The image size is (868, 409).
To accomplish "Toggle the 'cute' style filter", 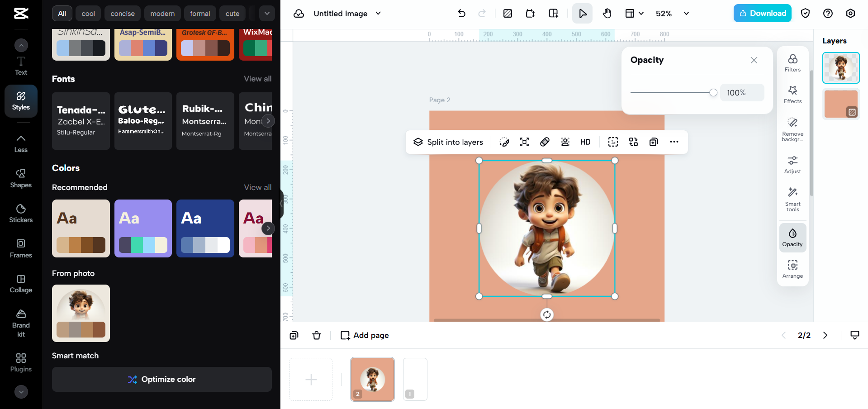I will (232, 13).
